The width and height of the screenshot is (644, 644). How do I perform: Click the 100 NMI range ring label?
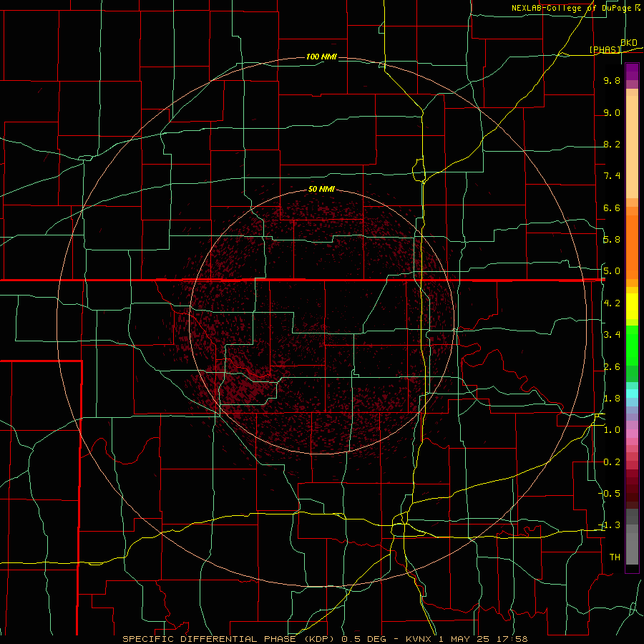[x=321, y=57]
